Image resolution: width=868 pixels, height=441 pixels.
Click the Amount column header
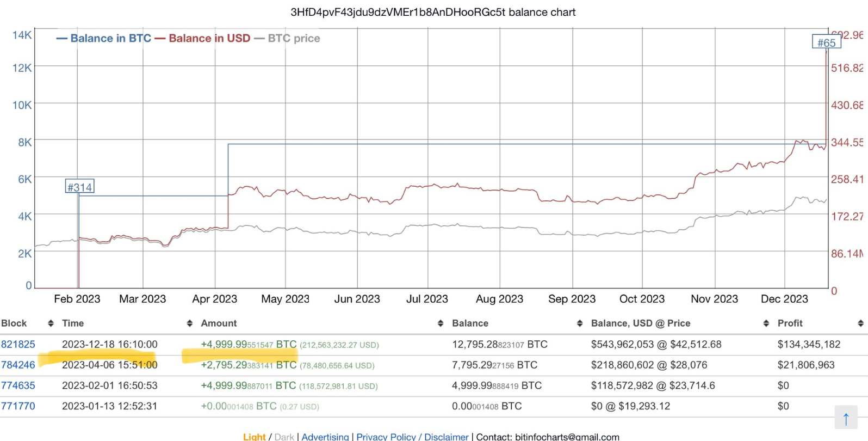pos(219,323)
